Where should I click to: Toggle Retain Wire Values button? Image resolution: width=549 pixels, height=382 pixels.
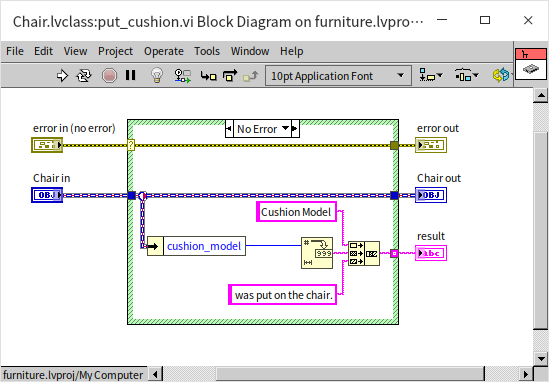pyautogui.click(x=182, y=76)
